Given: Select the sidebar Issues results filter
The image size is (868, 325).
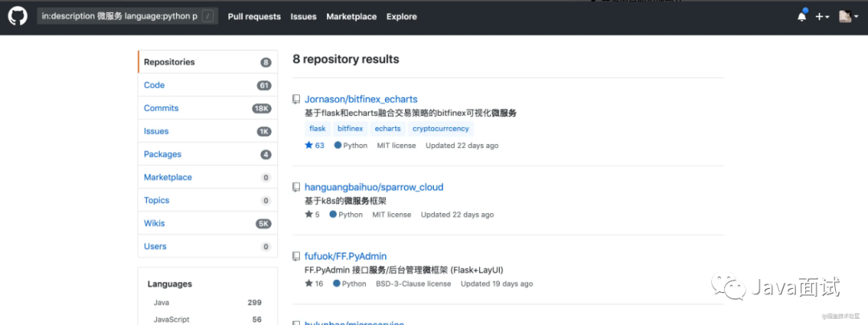Looking at the screenshot, I should (207, 131).
